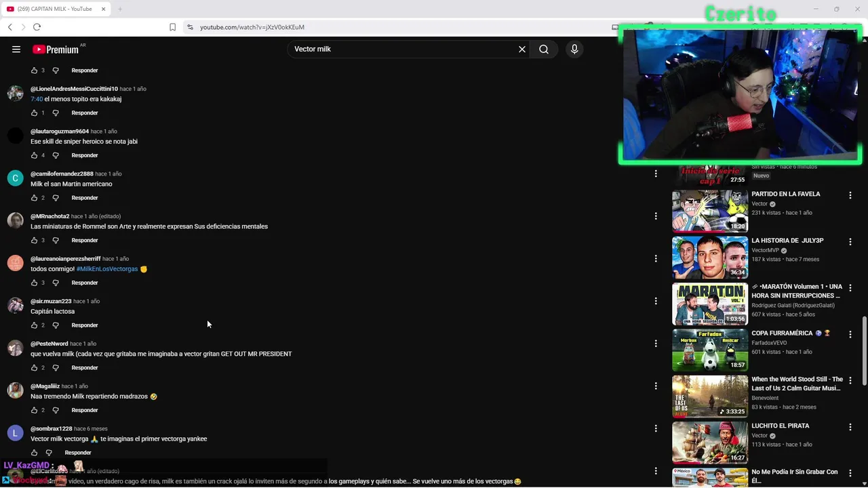Dislike comment 'Milk el san Martin americano'
Image resolution: width=868 pixels, height=488 pixels.
coord(56,198)
